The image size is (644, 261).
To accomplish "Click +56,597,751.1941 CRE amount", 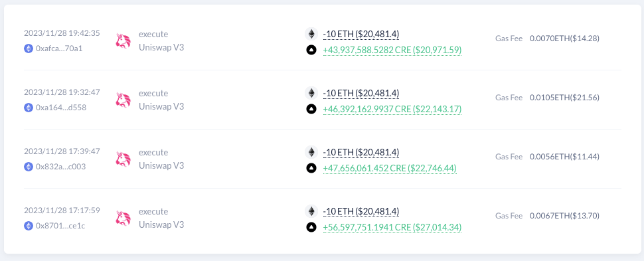I will (392, 228).
